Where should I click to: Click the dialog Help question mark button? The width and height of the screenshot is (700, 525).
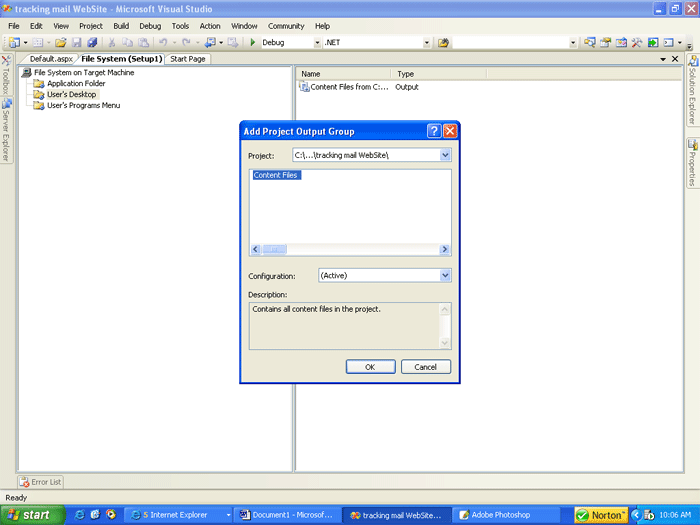pos(434,131)
